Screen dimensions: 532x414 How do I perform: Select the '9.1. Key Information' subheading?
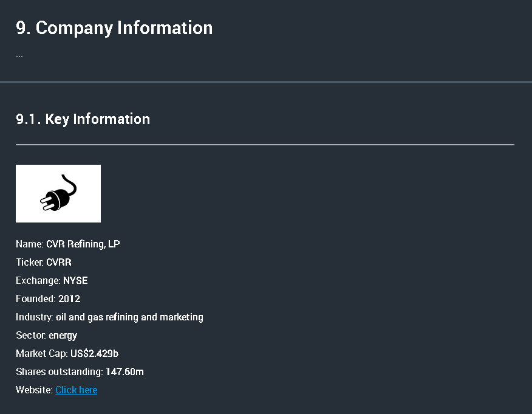(x=83, y=119)
